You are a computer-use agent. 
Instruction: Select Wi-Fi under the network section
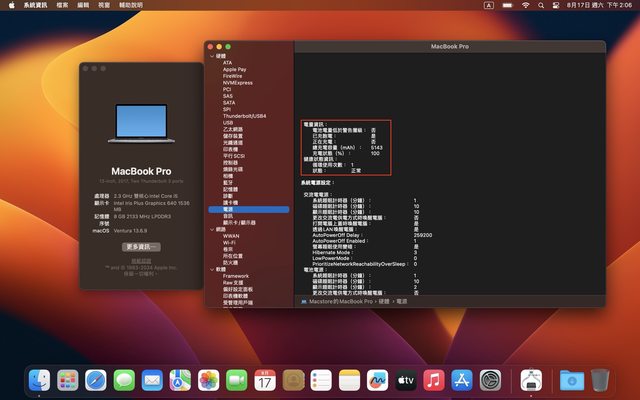[229, 242]
